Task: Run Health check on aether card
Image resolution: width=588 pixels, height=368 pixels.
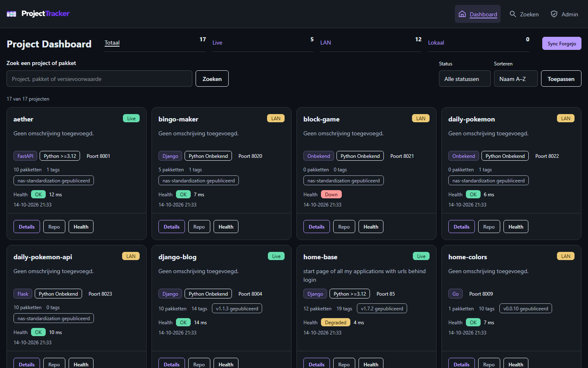Action: [x=81, y=227]
